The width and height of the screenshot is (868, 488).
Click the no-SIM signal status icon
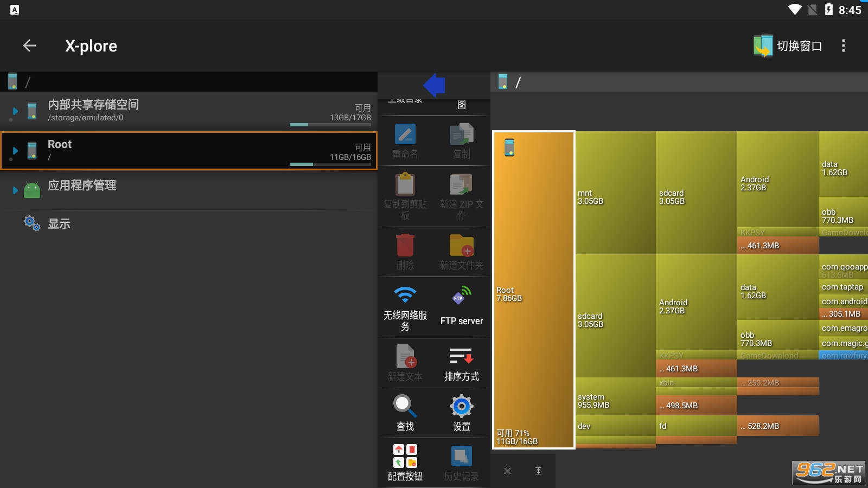(x=813, y=10)
